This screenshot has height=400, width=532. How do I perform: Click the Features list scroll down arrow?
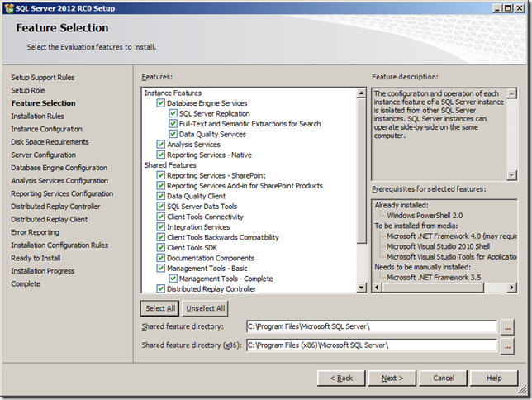(362, 288)
